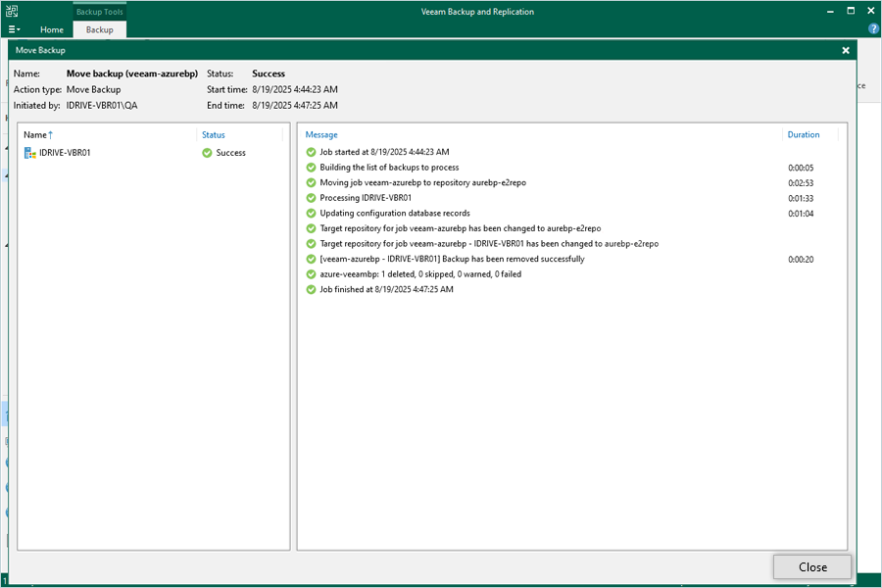Click the 0:00:05 duration value
This screenshot has height=588, width=882.
coord(801,168)
